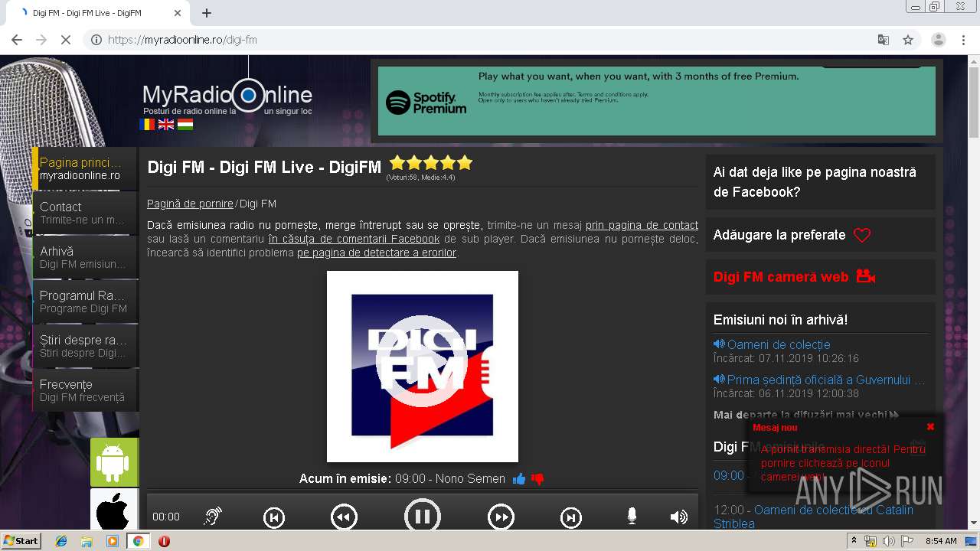Open the Frecvențe menu item
This screenshot has height=551, width=980.
click(x=85, y=390)
